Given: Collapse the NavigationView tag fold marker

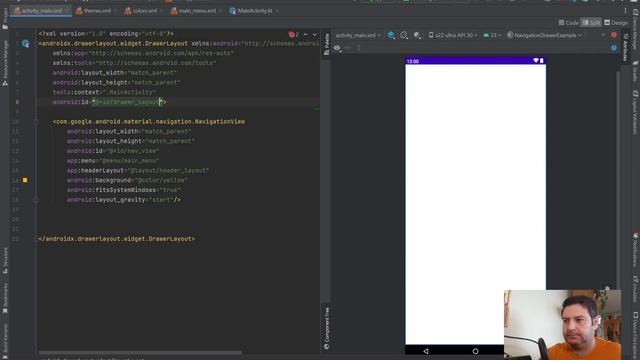Looking at the screenshot, I should [36, 122].
